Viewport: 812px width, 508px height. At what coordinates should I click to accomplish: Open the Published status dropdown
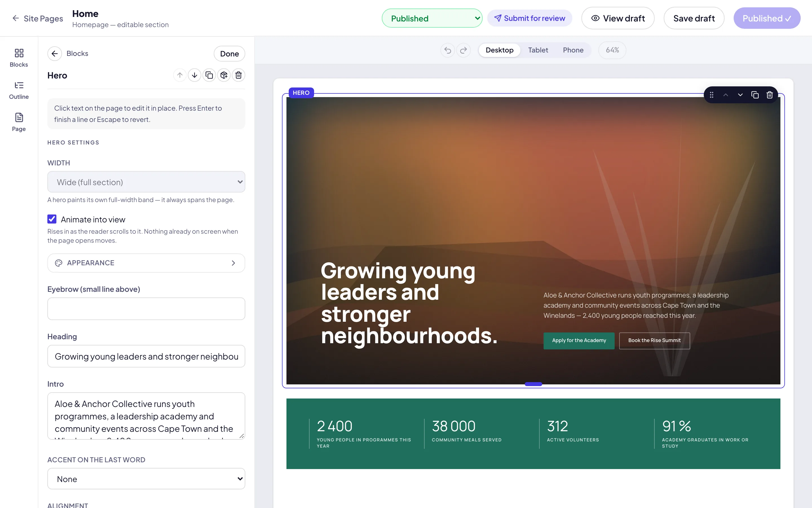[432, 18]
